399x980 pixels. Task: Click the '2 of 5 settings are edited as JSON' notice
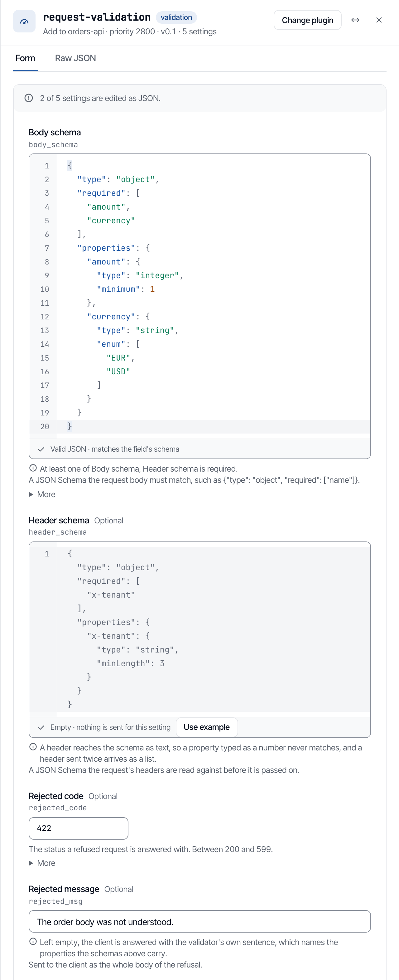click(x=100, y=98)
